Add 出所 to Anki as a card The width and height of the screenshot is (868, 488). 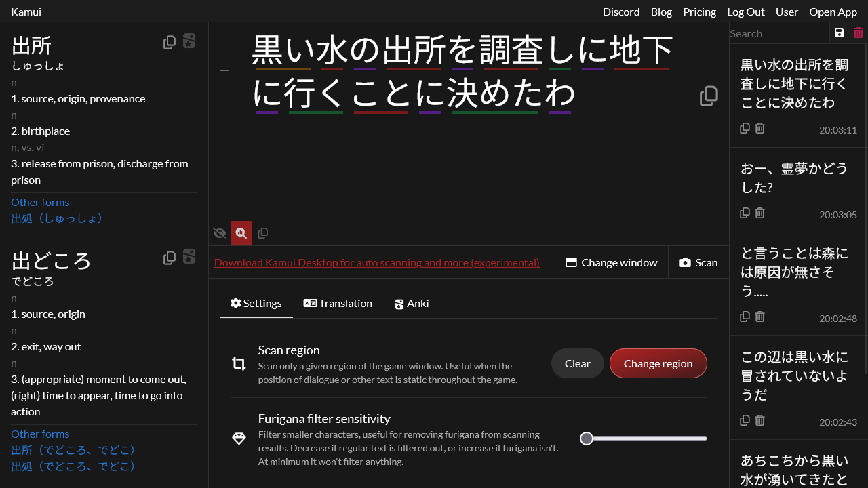tap(189, 41)
